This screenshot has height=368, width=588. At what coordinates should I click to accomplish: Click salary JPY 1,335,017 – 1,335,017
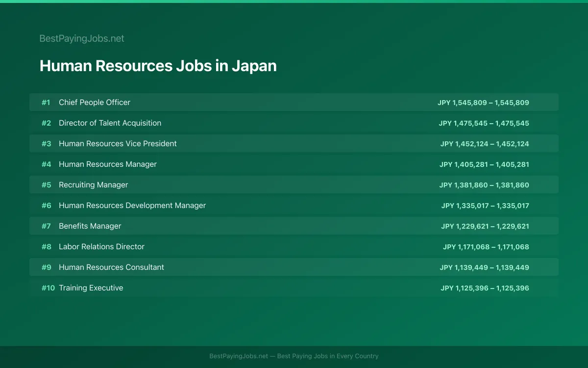(485, 206)
